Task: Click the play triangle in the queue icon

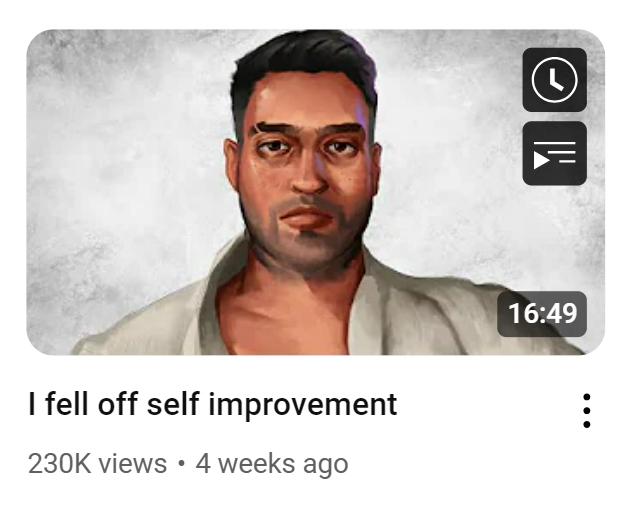Action: point(541,160)
